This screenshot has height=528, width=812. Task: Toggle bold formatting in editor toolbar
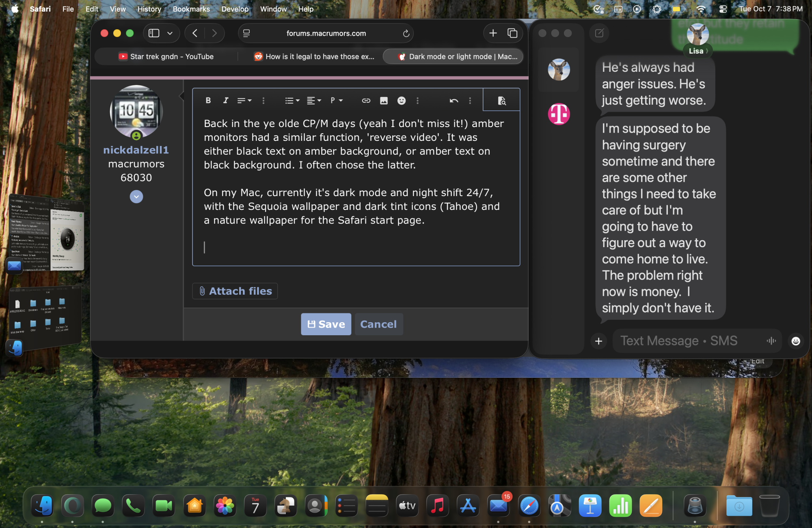pos(208,100)
